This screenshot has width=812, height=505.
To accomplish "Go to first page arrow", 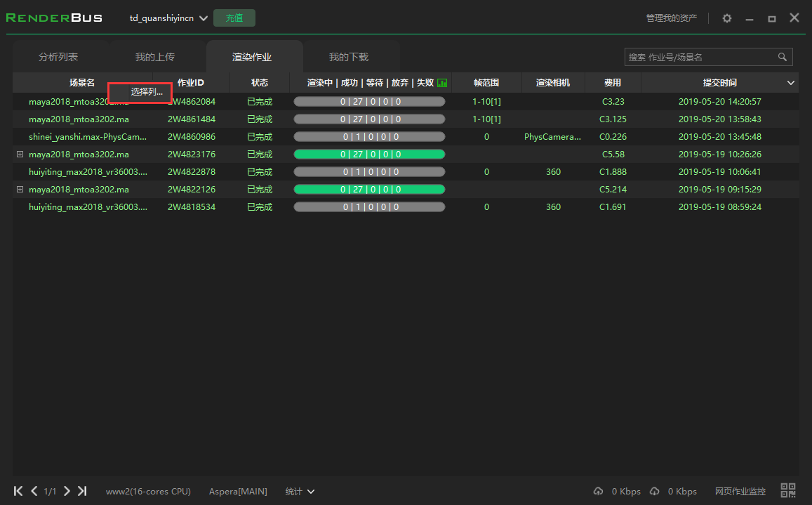I will pyautogui.click(x=18, y=491).
